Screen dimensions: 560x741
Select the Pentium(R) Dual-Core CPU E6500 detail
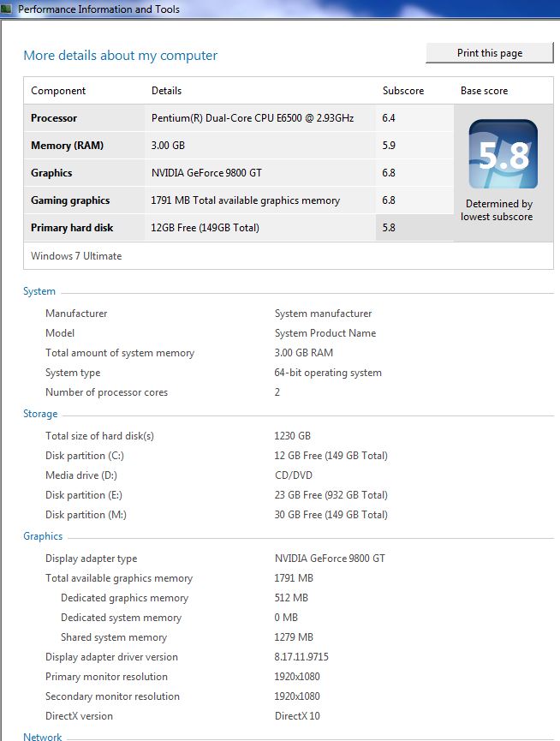[x=253, y=118]
